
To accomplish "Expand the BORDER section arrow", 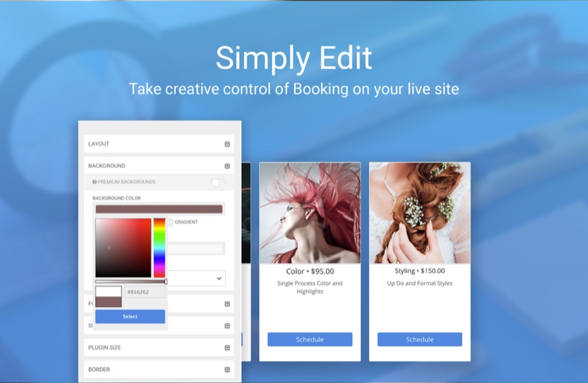I will coord(227,370).
